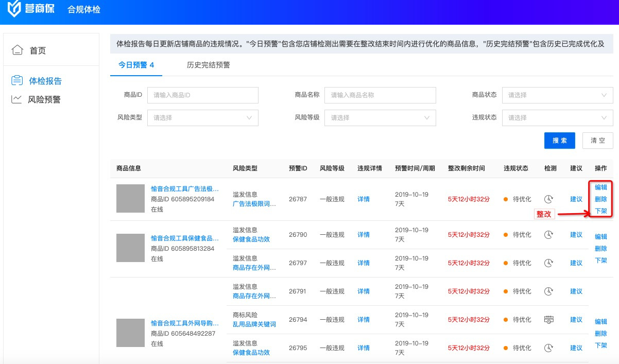Expand the 违规状态 dropdown
Image resolution: width=619 pixels, height=364 pixels.
(x=557, y=118)
